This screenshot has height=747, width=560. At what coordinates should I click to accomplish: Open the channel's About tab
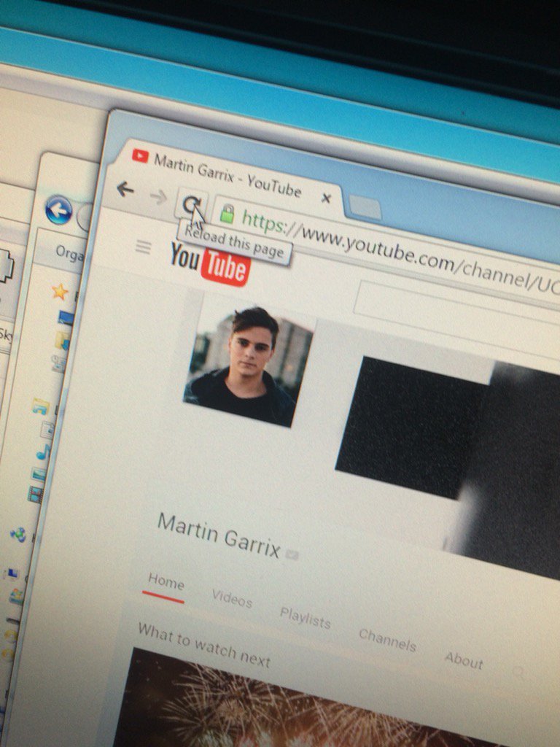[463, 660]
